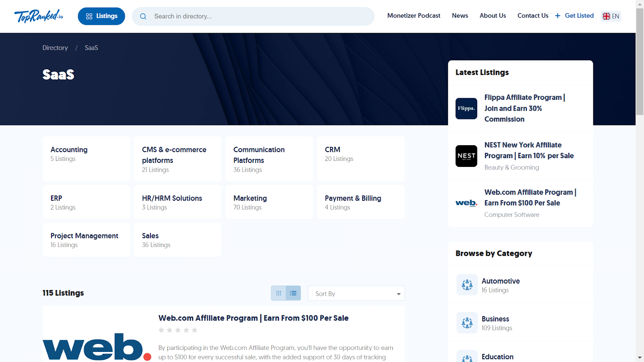Screen dimensions: 644x362
Task: Open CMS & e-commerce platforms category
Action: pyautogui.click(x=178, y=158)
